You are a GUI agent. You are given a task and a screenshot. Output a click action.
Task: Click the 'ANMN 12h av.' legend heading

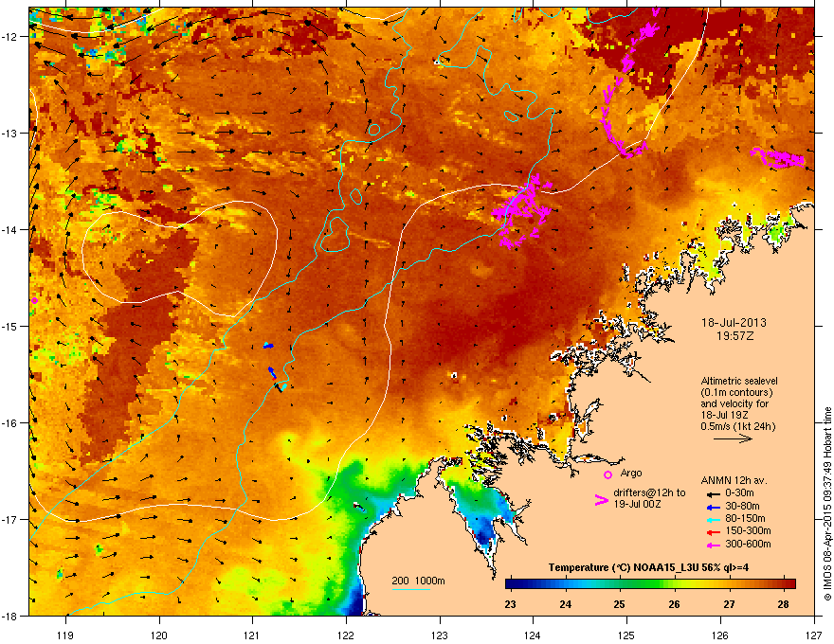[x=734, y=480]
